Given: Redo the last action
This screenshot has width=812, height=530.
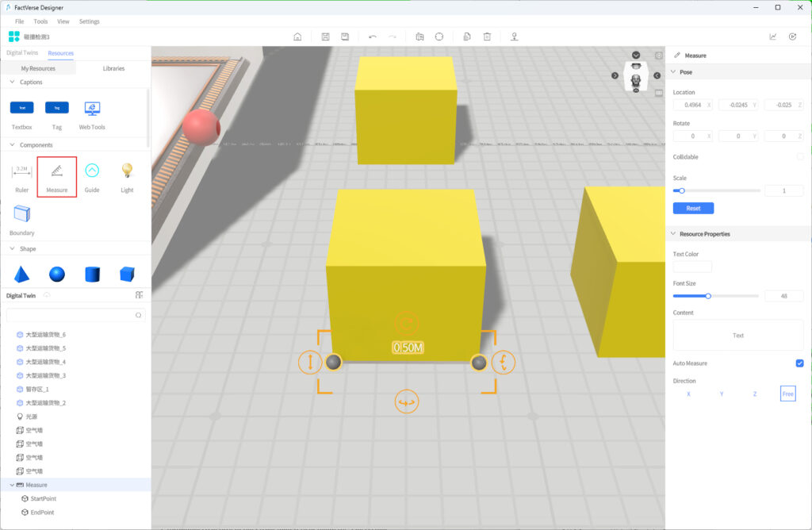Looking at the screenshot, I should point(392,36).
